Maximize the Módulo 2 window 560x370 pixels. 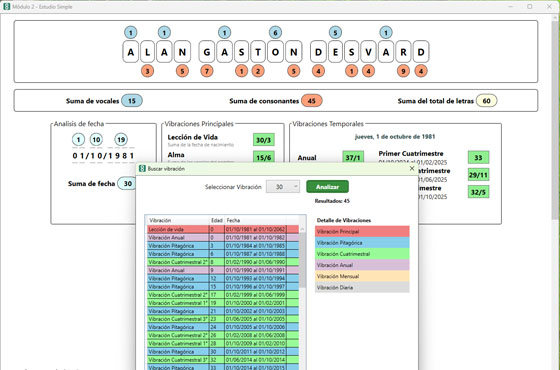530,6
